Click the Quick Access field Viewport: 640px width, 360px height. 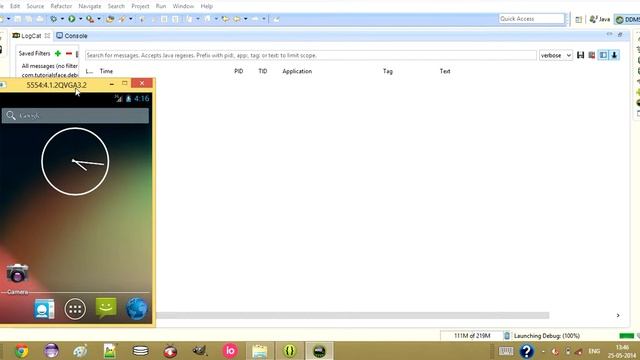pos(531,19)
